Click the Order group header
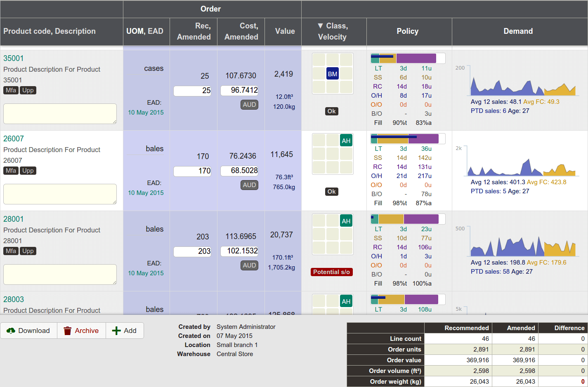Viewport: 588px width, 387px height. (x=210, y=9)
